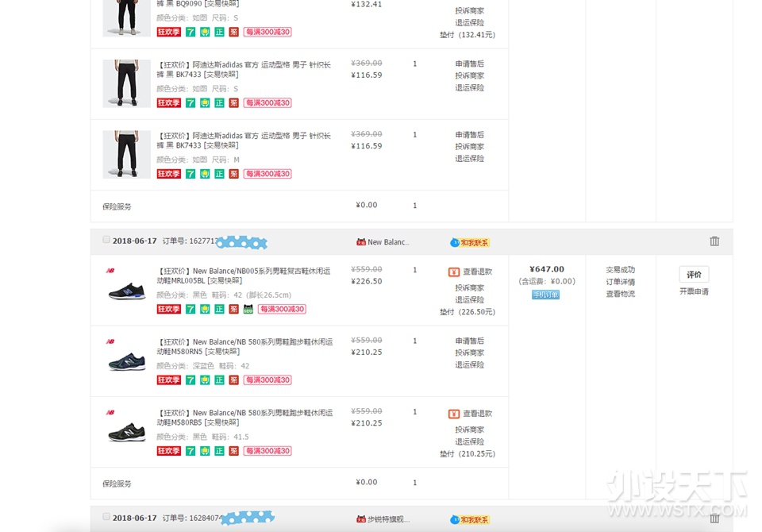Click trash icon on 步锐特旗舰 order row
Image resolution: width=762 pixels, height=532 pixels.
tap(714, 519)
